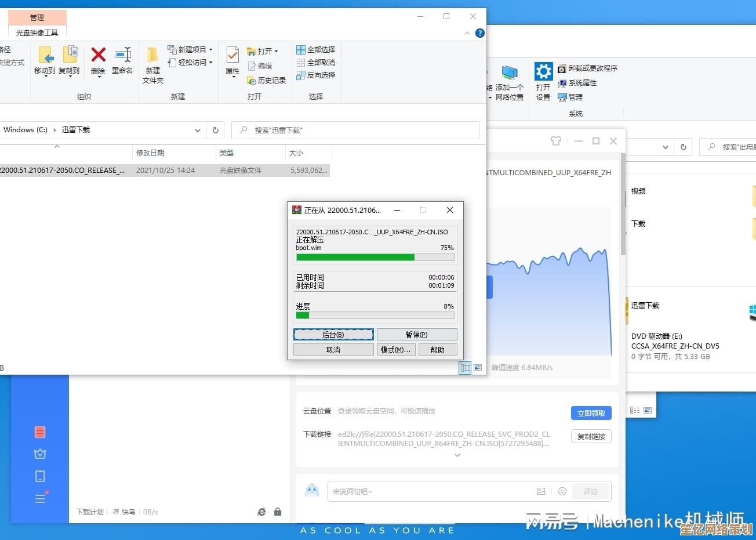
Task: Click the overall 8% 进度 progress bar
Action: (x=375, y=316)
